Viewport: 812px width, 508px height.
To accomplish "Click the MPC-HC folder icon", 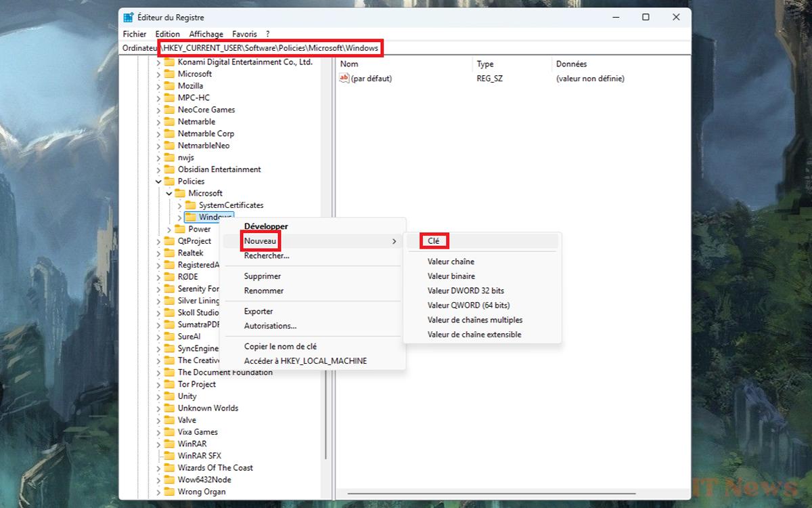I will pos(169,98).
